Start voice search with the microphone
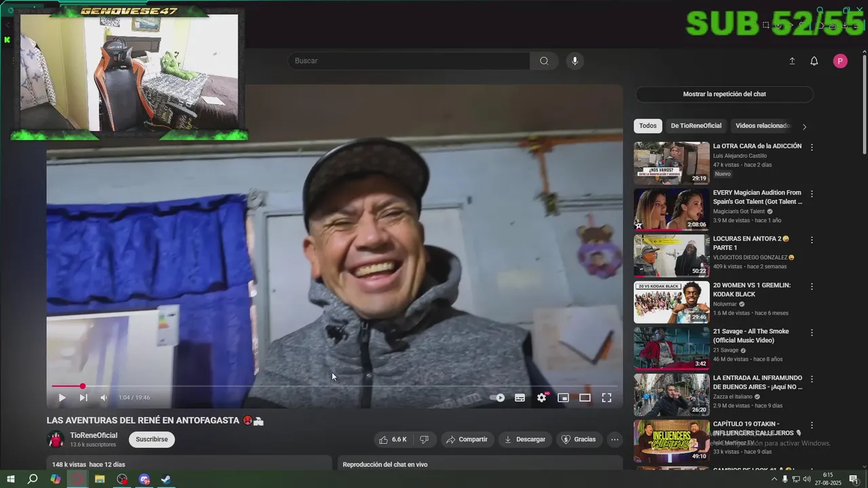This screenshot has height=488, width=868. tap(574, 61)
